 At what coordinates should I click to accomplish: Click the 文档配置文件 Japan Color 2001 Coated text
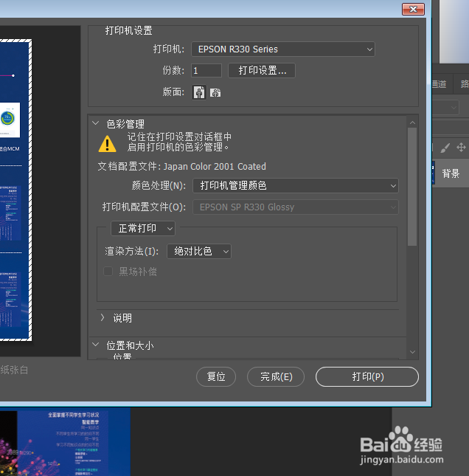click(x=181, y=166)
